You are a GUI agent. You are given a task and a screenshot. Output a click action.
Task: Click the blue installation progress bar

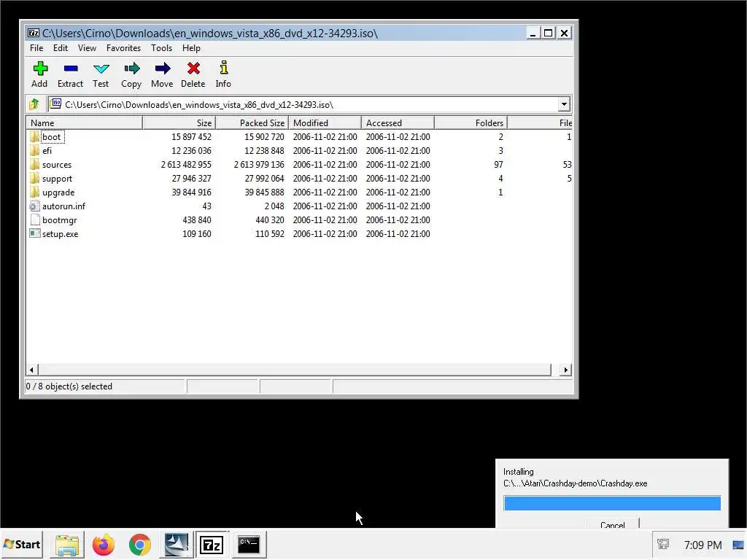coord(612,503)
